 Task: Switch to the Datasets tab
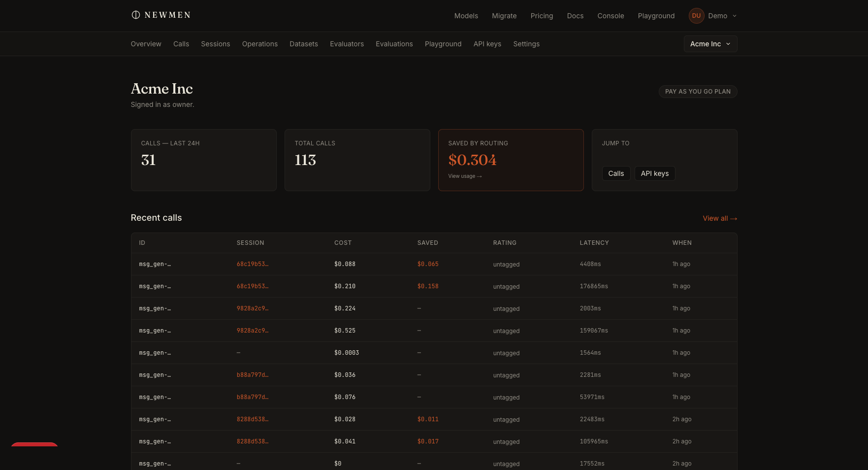(x=304, y=44)
